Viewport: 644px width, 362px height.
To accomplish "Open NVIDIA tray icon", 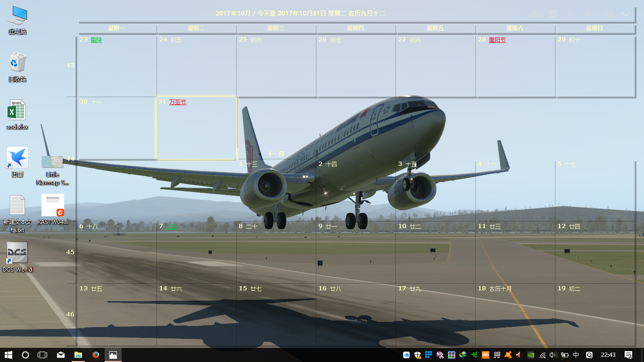I will tap(530, 355).
